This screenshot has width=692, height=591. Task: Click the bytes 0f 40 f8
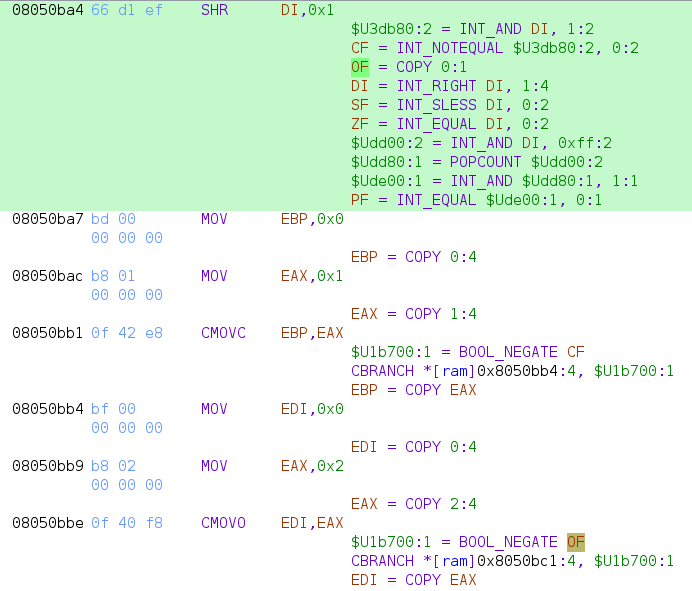(x=127, y=523)
